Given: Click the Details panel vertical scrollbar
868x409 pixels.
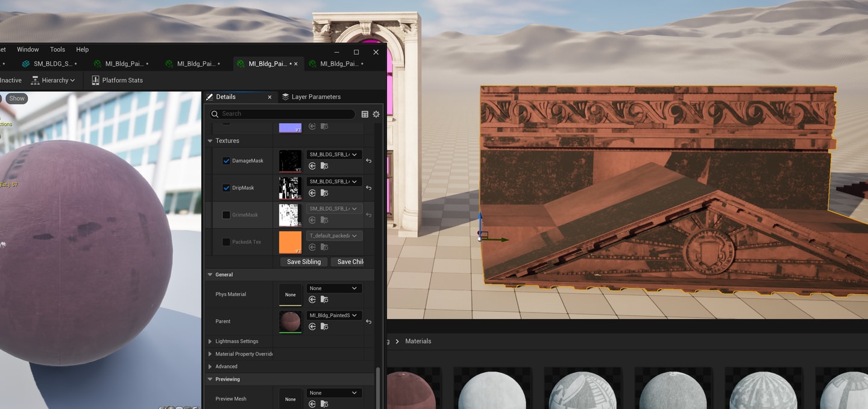Looking at the screenshot, I should coord(379,388).
